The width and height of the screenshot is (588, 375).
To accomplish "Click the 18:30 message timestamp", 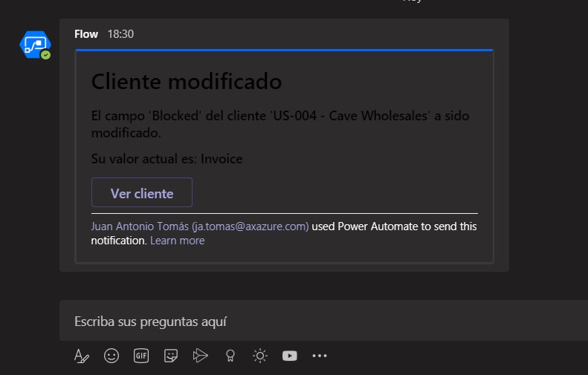I will tap(120, 34).
